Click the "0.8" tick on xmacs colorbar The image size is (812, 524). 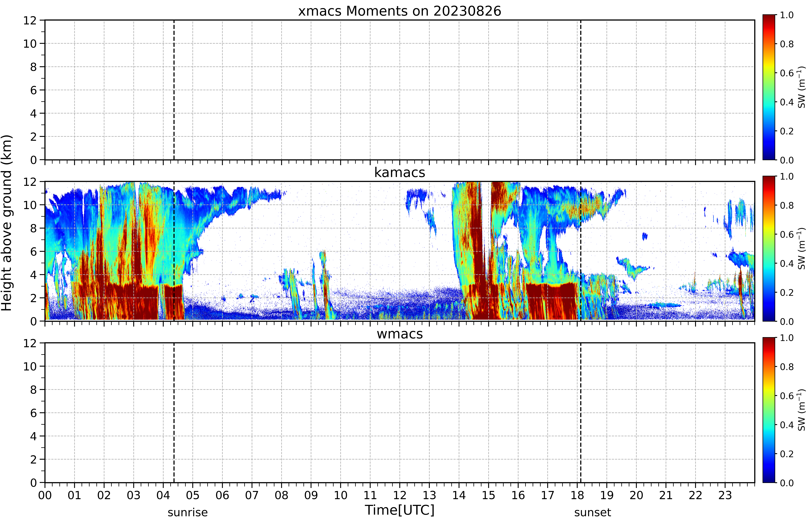click(787, 44)
